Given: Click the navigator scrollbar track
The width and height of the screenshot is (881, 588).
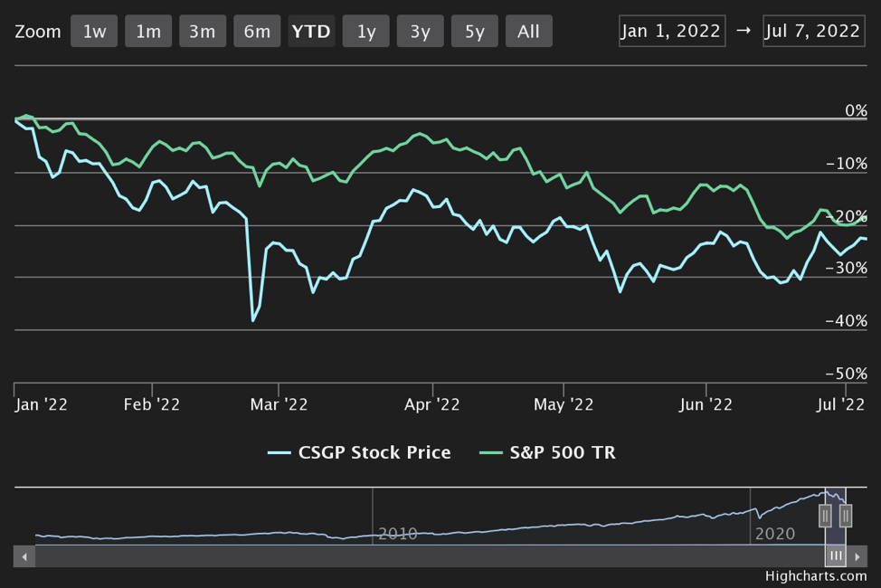Looking at the screenshot, I should pos(425,556).
